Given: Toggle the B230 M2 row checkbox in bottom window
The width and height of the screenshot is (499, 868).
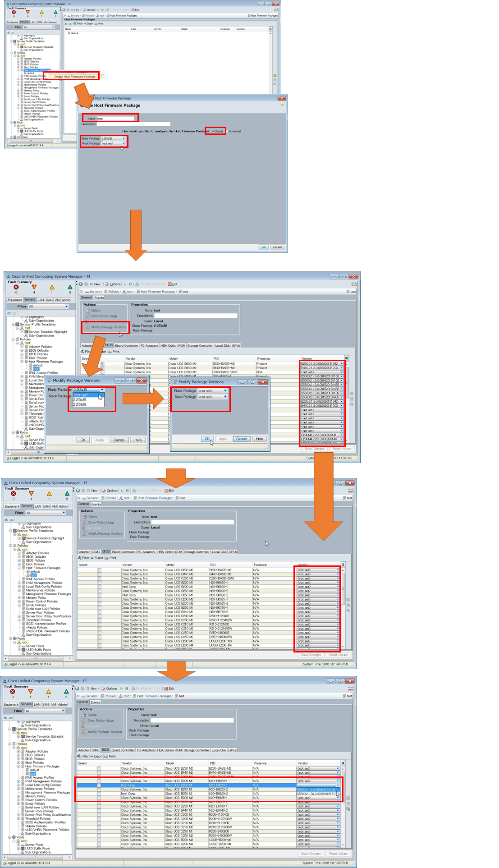Looking at the screenshot, I should pyautogui.click(x=99, y=768).
